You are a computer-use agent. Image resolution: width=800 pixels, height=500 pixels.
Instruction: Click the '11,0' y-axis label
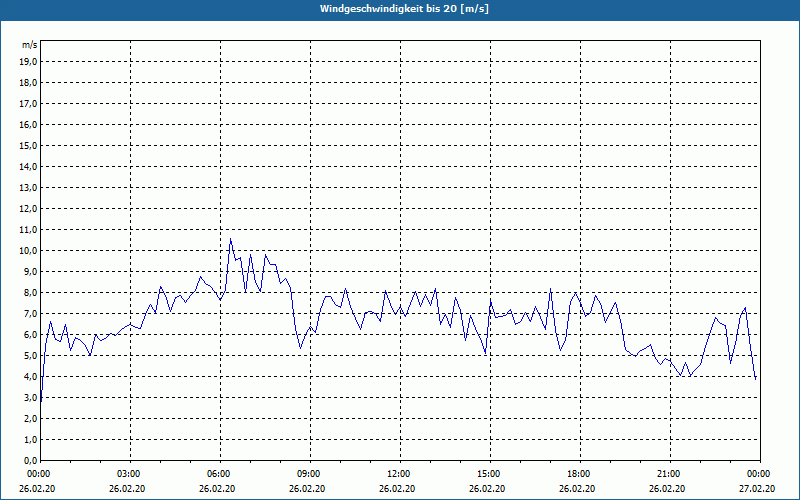click(29, 230)
